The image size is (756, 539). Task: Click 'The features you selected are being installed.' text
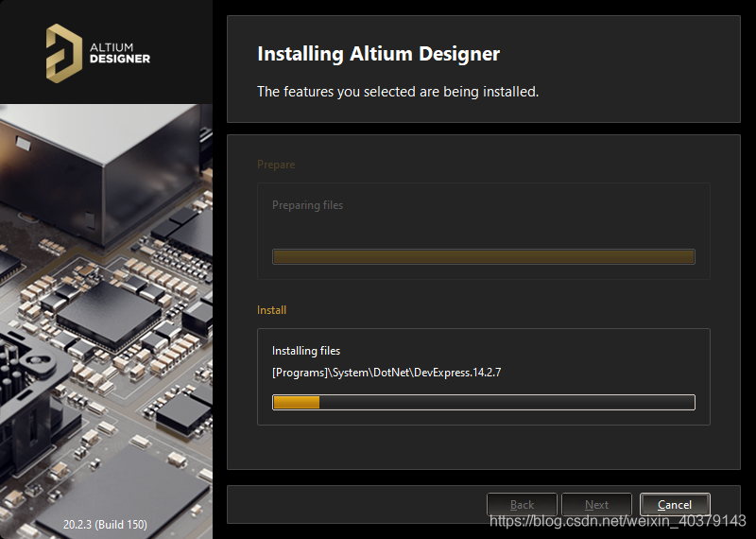point(398,91)
